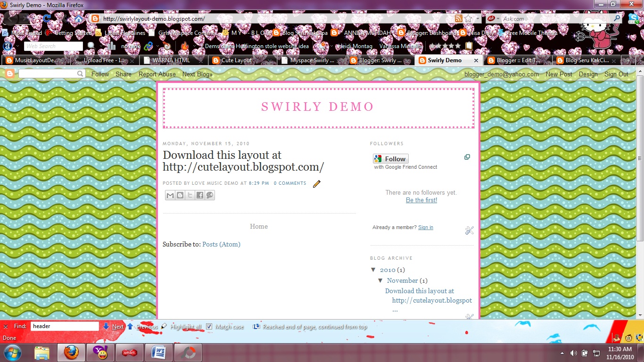Click the Followers gadget wrench icon
This screenshot has height=362, width=644.
click(x=469, y=230)
